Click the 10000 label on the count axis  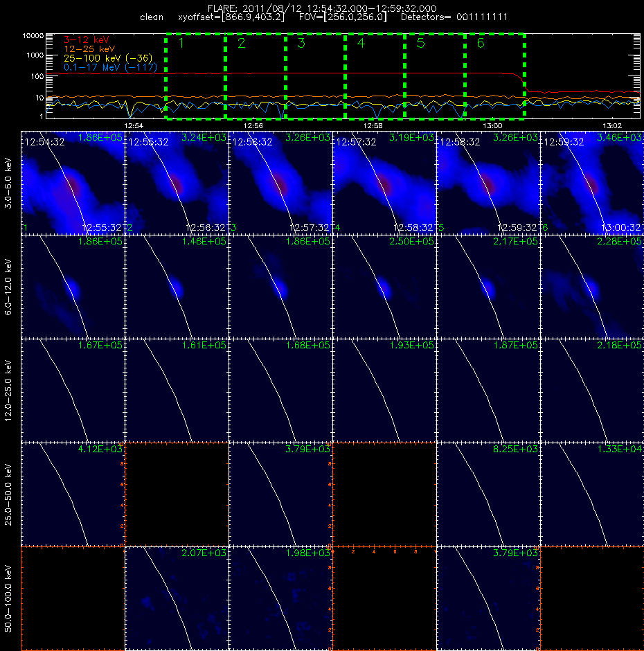coord(33,36)
